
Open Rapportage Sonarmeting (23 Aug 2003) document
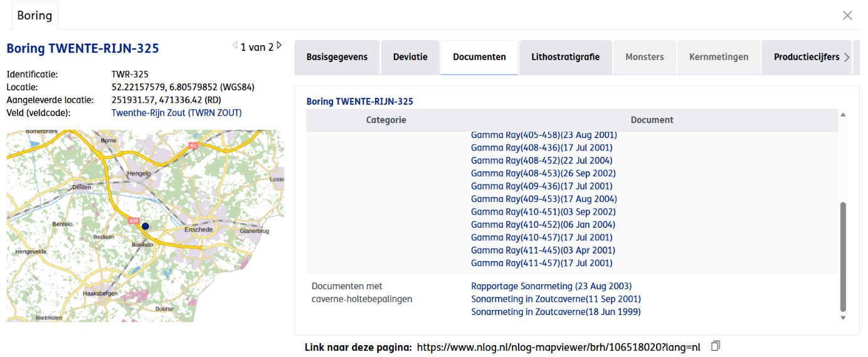(x=551, y=286)
